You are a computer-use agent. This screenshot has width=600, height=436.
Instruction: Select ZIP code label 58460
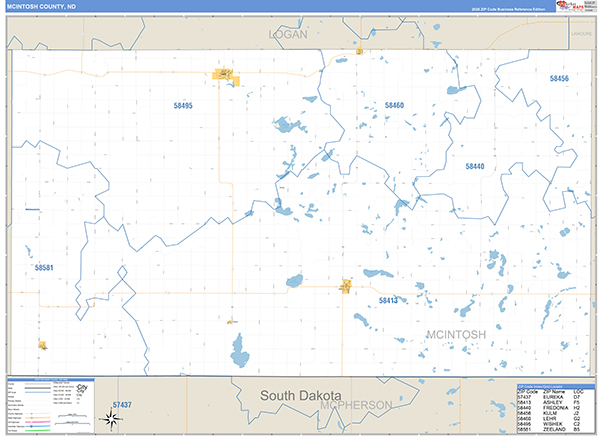tap(394, 105)
